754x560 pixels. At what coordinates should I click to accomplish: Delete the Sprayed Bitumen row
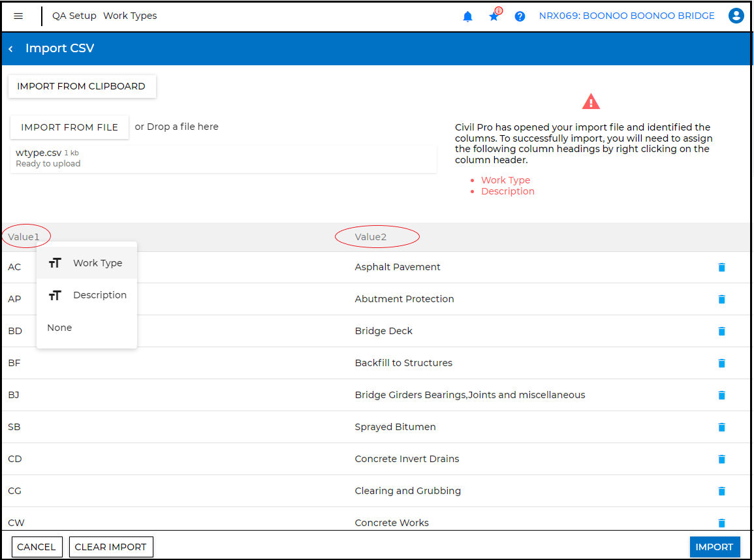click(x=722, y=428)
